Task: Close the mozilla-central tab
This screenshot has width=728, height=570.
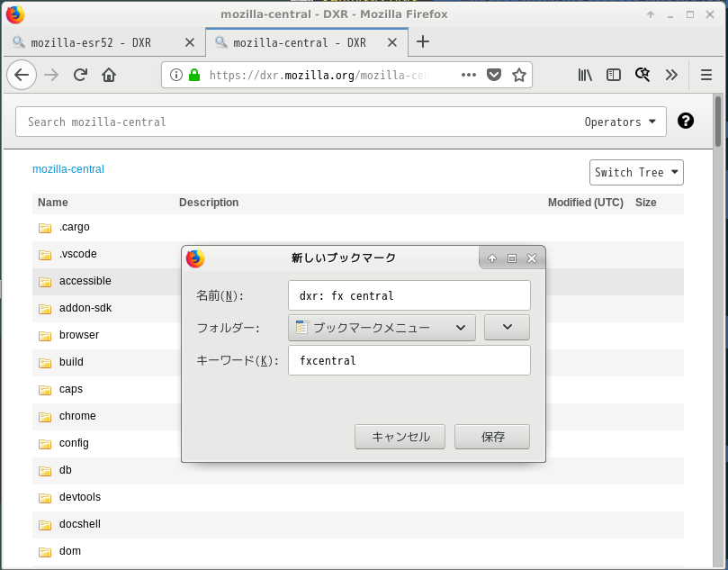Action: click(391, 42)
